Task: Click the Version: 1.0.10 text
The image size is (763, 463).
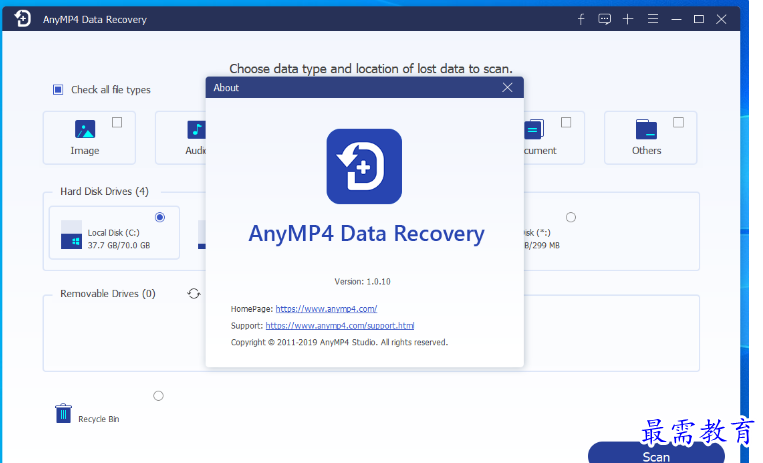Action: coord(363,281)
